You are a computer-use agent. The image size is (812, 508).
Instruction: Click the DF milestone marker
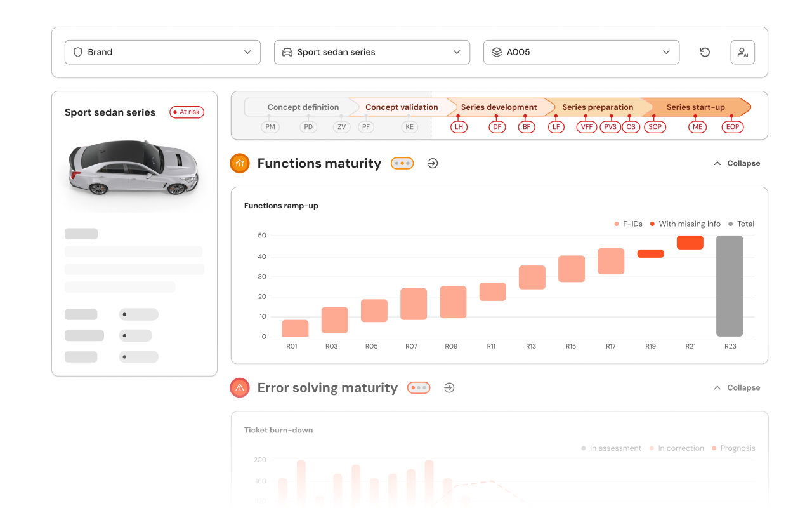[x=497, y=127]
